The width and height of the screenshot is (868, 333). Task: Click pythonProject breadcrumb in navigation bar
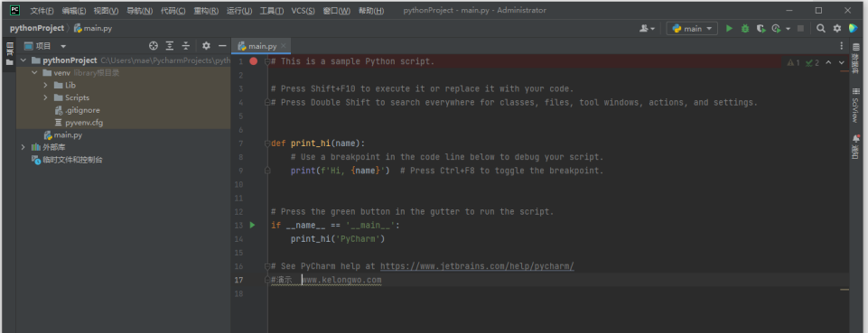click(x=36, y=28)
